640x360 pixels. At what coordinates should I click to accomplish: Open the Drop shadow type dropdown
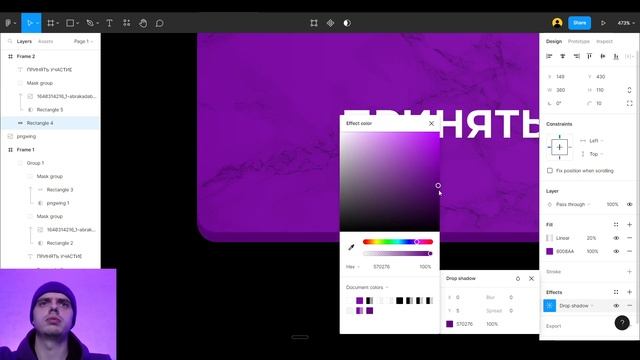click(576, 306)
